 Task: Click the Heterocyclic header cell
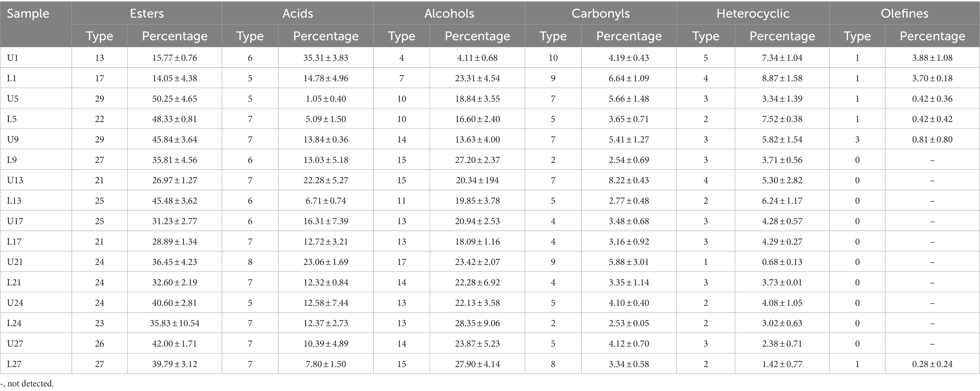coord(753,13)
